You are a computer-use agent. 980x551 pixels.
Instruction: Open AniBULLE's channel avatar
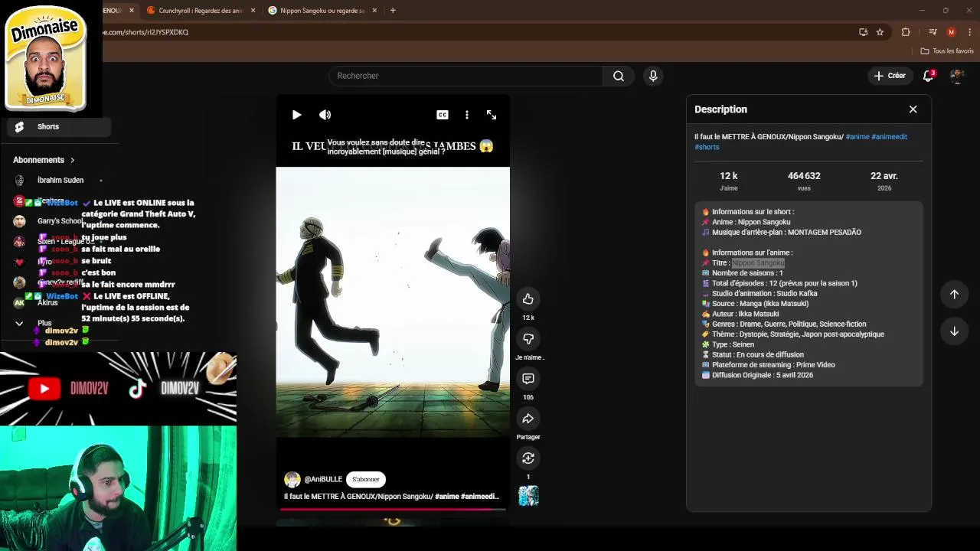click(x=292, y=480)
